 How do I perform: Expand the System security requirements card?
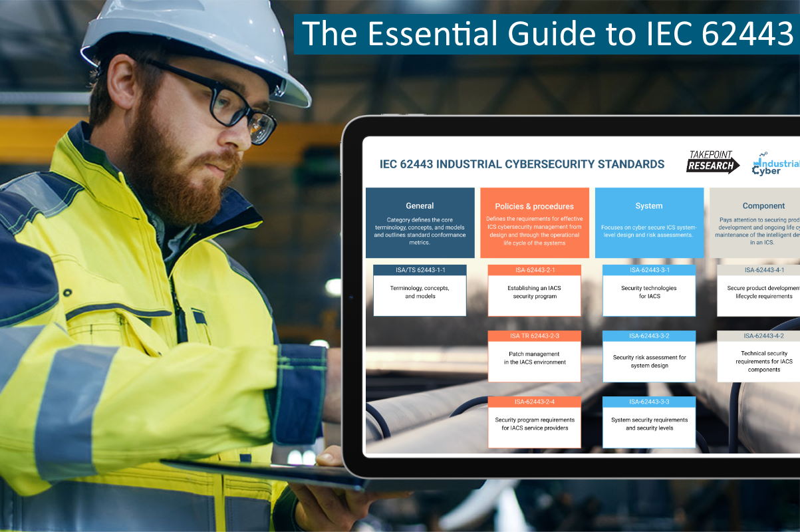(648, 424)
